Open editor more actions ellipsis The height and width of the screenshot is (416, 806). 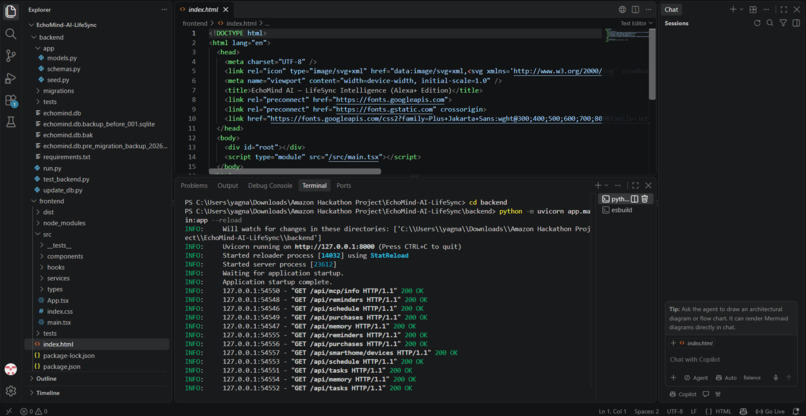click(648, 9)
